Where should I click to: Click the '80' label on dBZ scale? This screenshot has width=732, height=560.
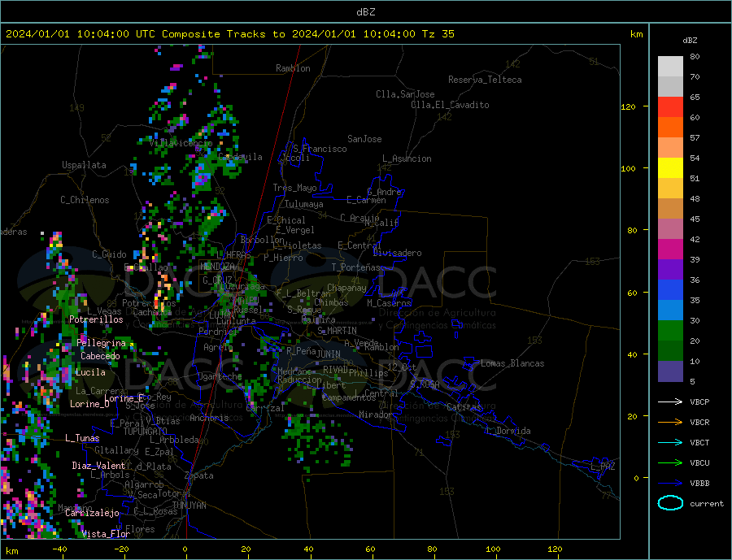[x=695, y=56]
